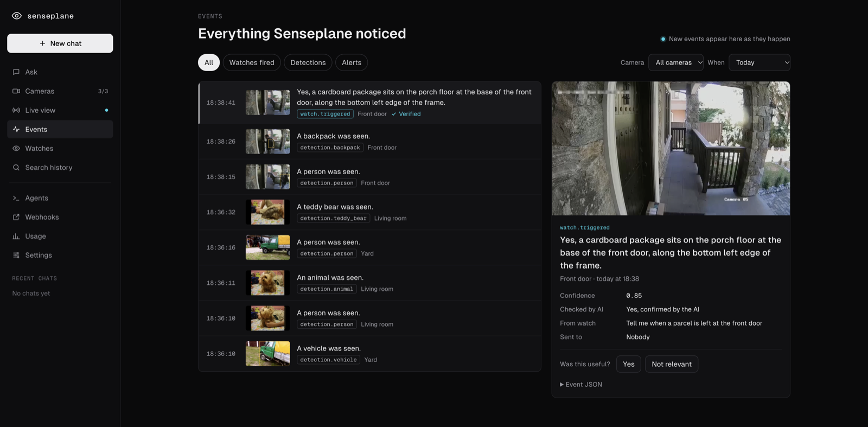Open the All cameras dropdown

676,62
